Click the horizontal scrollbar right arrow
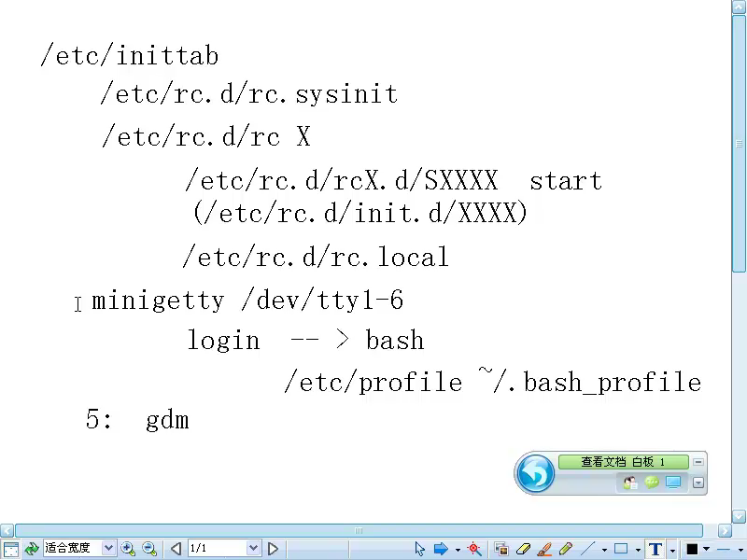Image resolution: width=747 pixels, height=560 pixels. (725, 530)
